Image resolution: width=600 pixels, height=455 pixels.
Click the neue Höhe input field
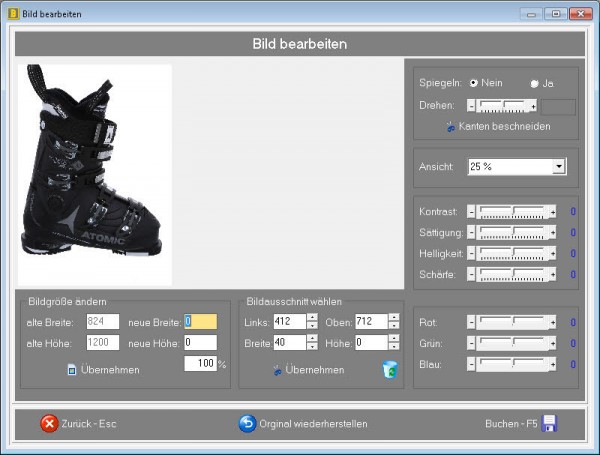pyautogui.click(x=201, y=342)
